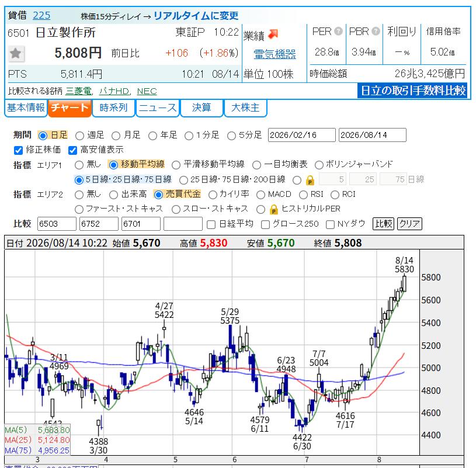The width and height of the screenshot is (476, 468).
Task: Check the 日経平均 comparison box
Action: [x=211, y=224]
